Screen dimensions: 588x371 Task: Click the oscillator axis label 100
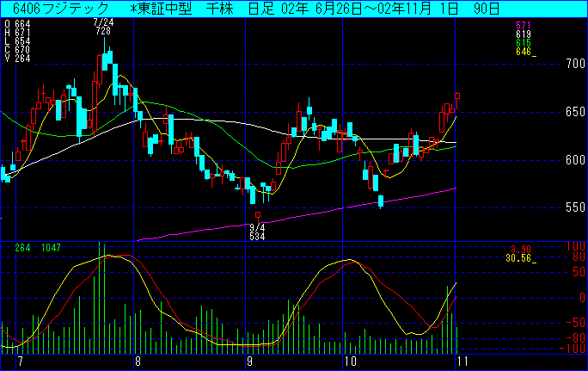click(x=576, y=246)
